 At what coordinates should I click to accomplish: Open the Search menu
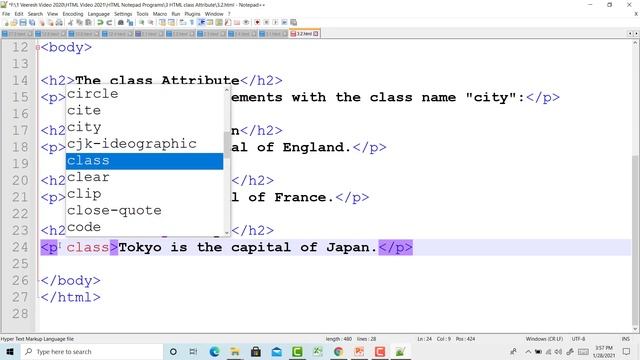point(35,14)
